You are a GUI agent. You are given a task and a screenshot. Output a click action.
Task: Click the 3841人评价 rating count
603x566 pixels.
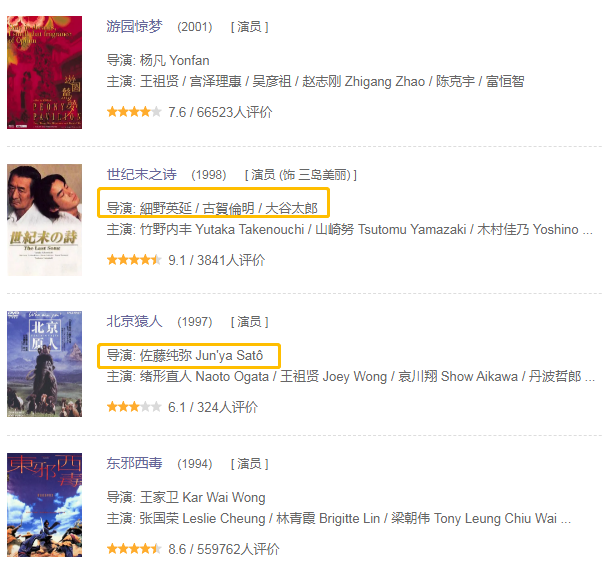(x=231, y=260)
